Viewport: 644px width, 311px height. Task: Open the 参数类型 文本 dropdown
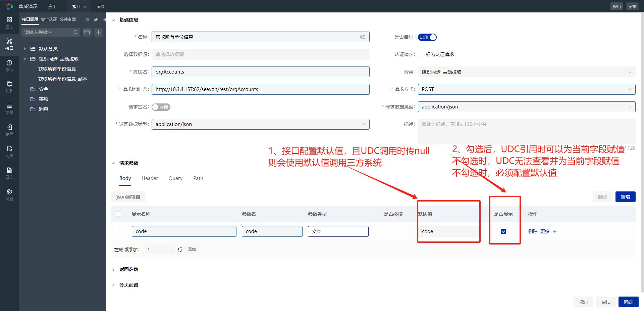338,231
